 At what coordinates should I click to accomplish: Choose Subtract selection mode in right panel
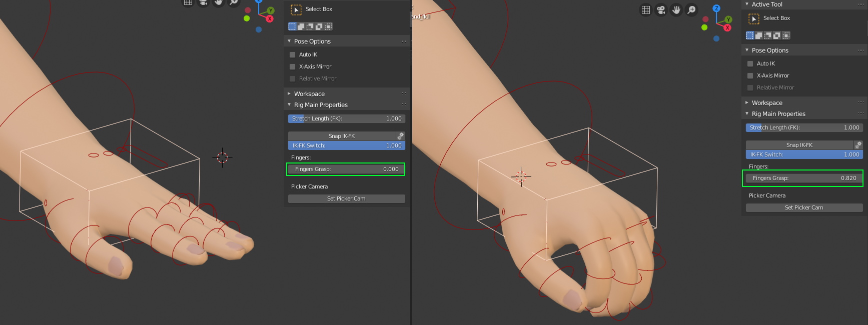pos(768,35)
